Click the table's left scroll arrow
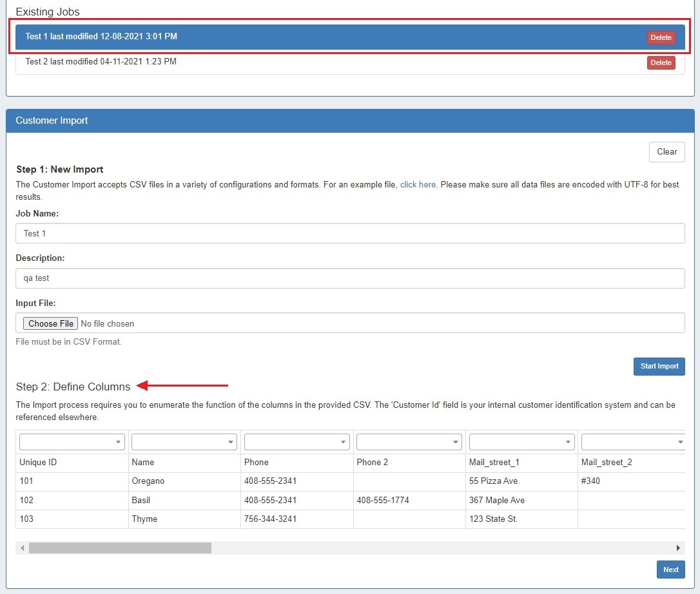This screenshot has height=594, width=700. pyautogui.click(x=22, y=548)
